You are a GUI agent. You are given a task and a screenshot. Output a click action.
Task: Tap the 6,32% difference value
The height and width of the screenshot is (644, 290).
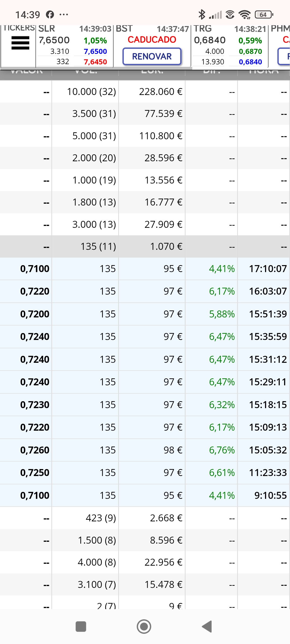pyautogui.click(x=222, y=405)
